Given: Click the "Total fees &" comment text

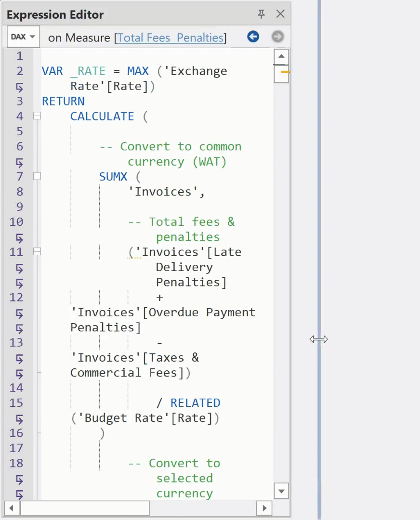Looking at the screenshot, I should (x=192, y=222).
